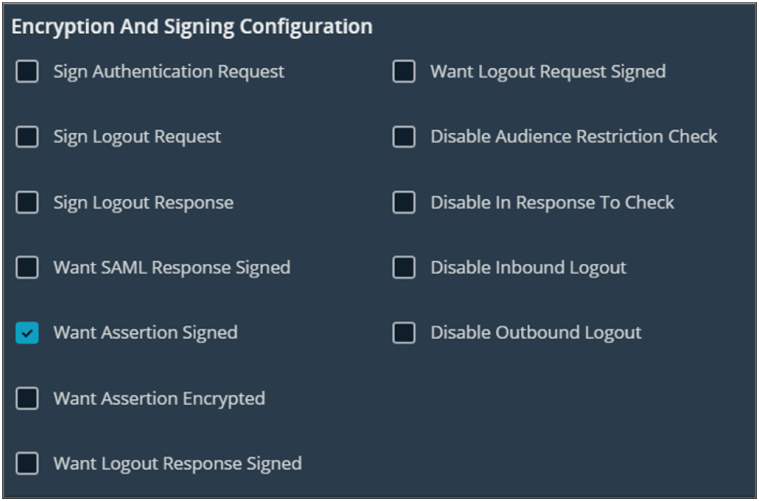Turn on Want Assertion Encrypted checkbox

coord(27,398)
